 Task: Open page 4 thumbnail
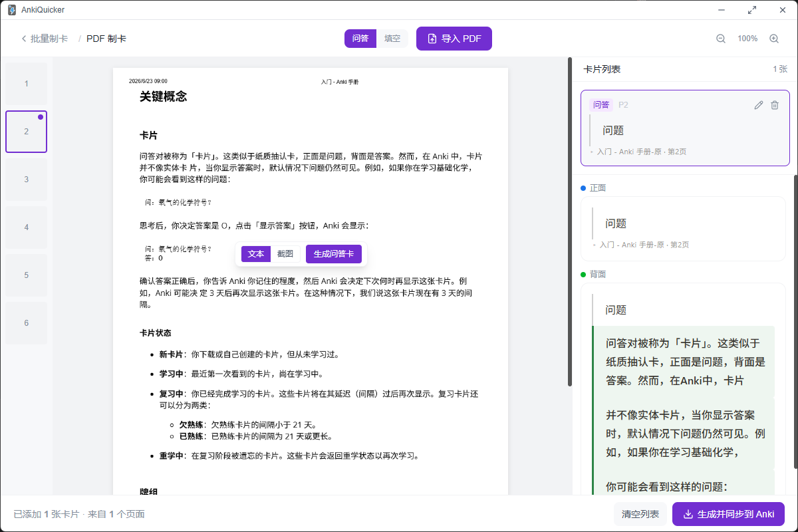pyautogui.click(x=27, y=227)
